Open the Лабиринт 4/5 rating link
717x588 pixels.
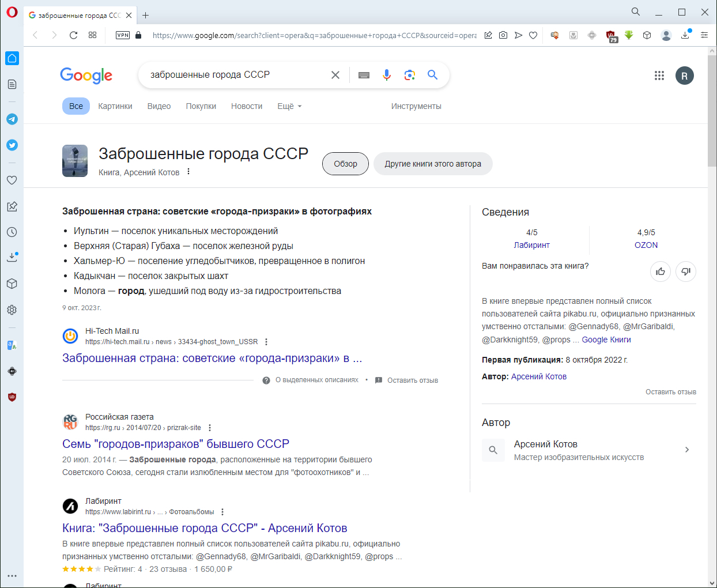click(x=531, y=245)
